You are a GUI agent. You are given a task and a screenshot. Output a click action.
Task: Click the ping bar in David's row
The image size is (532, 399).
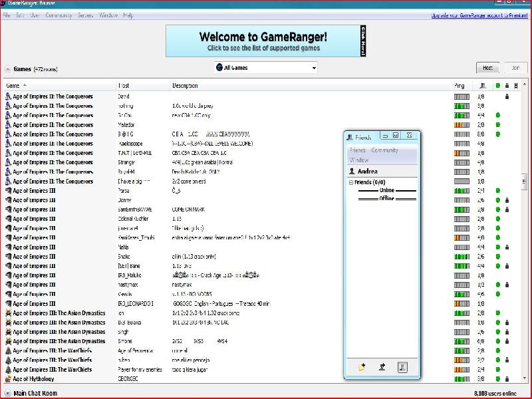[x=462, y=96]
